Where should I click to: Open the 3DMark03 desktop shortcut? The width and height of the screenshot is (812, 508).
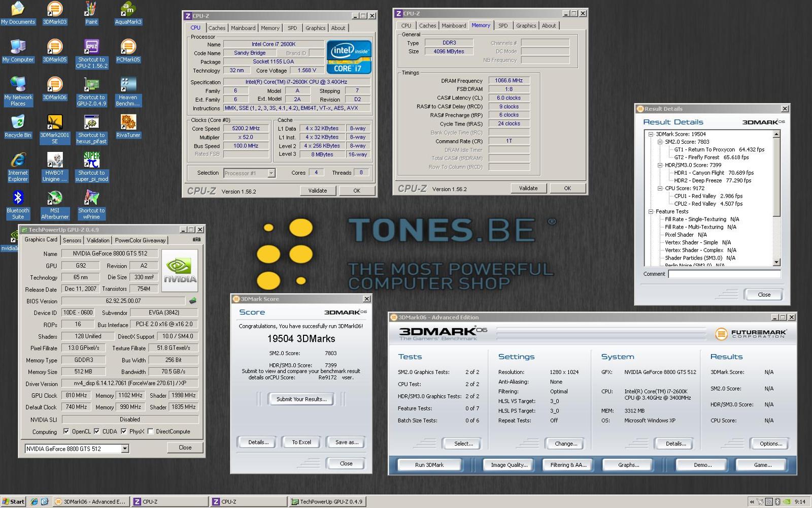pos(54,13)
